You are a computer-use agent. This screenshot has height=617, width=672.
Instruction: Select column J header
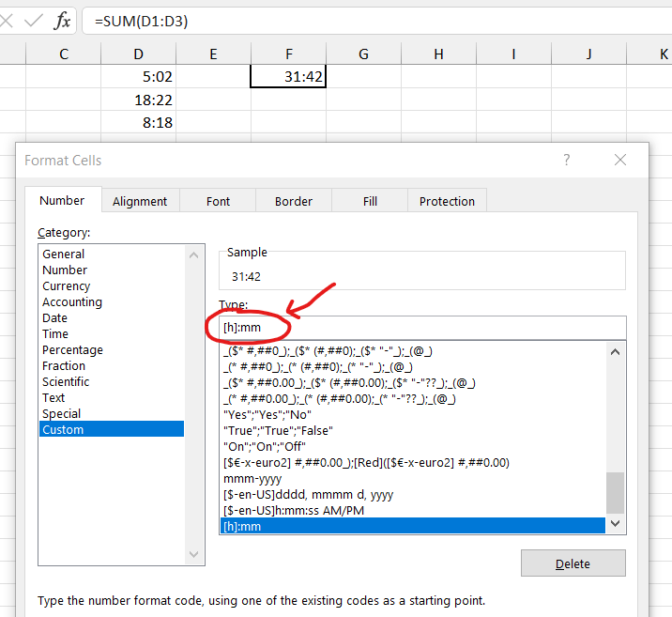pyautogui.click(x=588, y=54)
